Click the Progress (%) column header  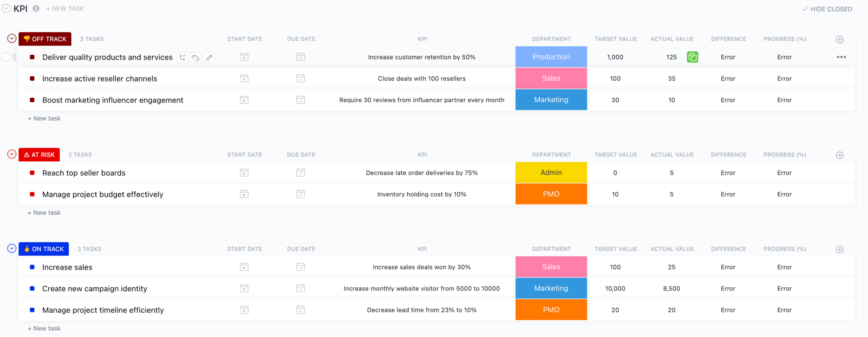point(785,39)
